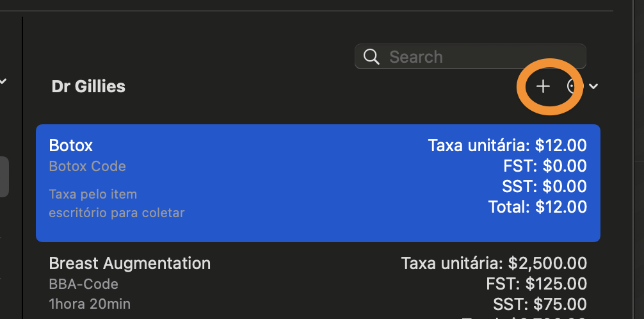
Task: Select the Botox item title
Action: click(x=70, y=145)
